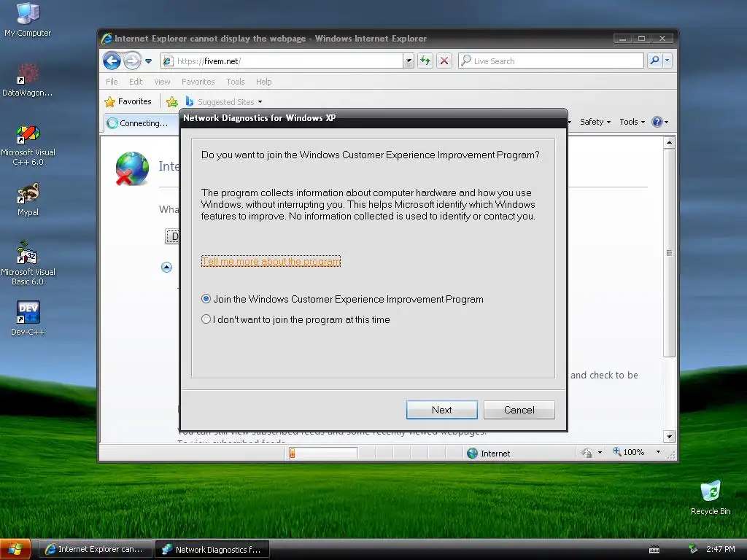Viewport: 747px width, 560px height.
Task: Open the recent pages dropdown arrow
Action: click(149, 61)
